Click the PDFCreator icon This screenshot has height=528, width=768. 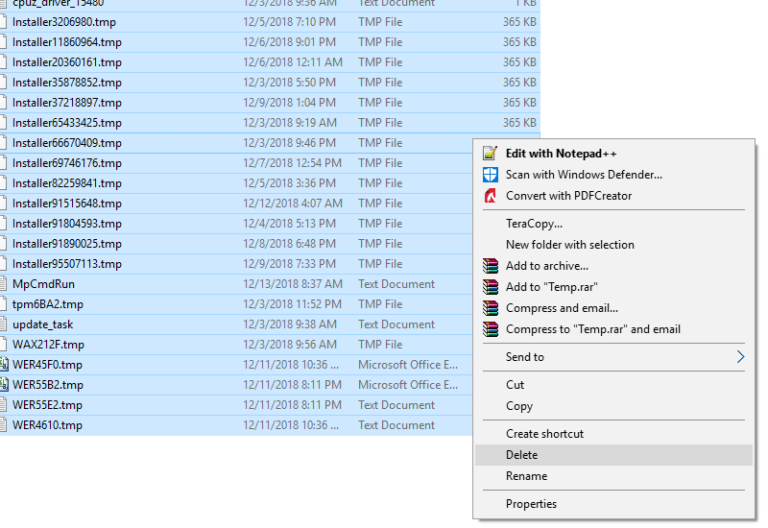(490, 196)
